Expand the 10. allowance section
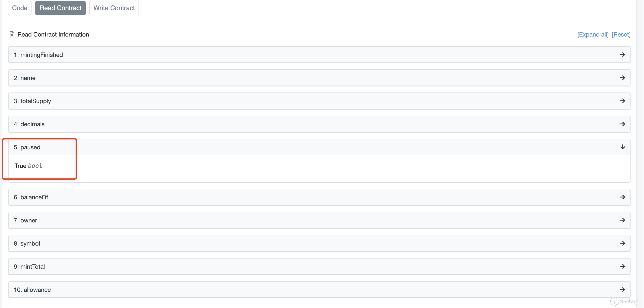The width and height of the screenshot is (644, 308). (32, 290)
